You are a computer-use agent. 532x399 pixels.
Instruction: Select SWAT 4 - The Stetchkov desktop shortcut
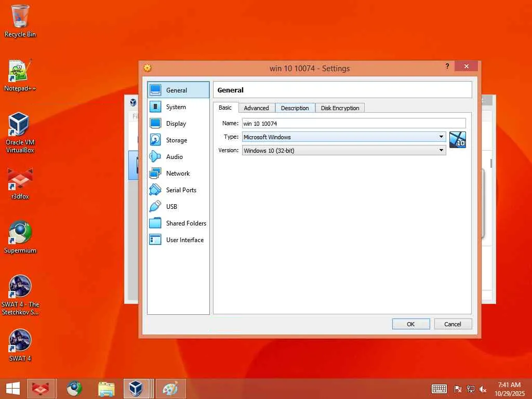point(20,295)
